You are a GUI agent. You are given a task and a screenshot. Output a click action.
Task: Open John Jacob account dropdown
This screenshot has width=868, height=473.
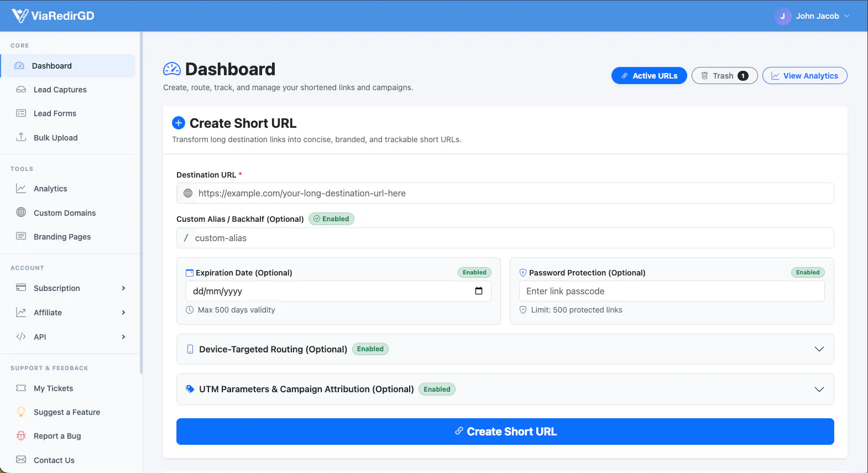[x=812, y=16]
